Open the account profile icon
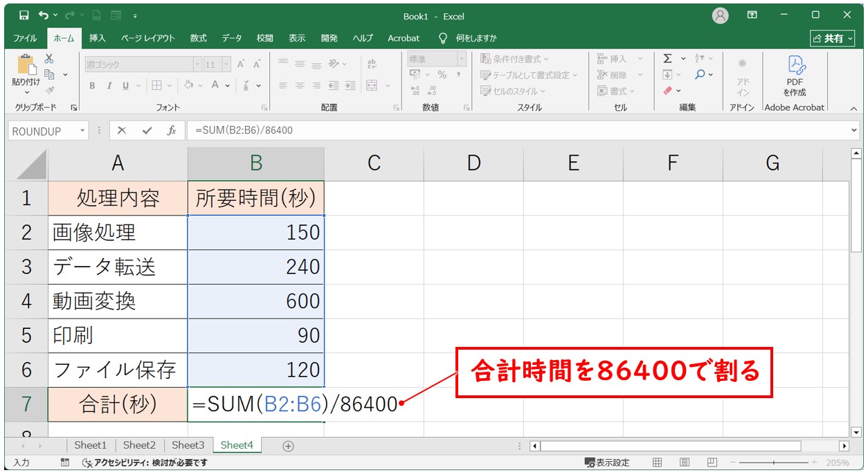This screenshot has height=475, width=868. pyautogui.click(x=721, y=15)
